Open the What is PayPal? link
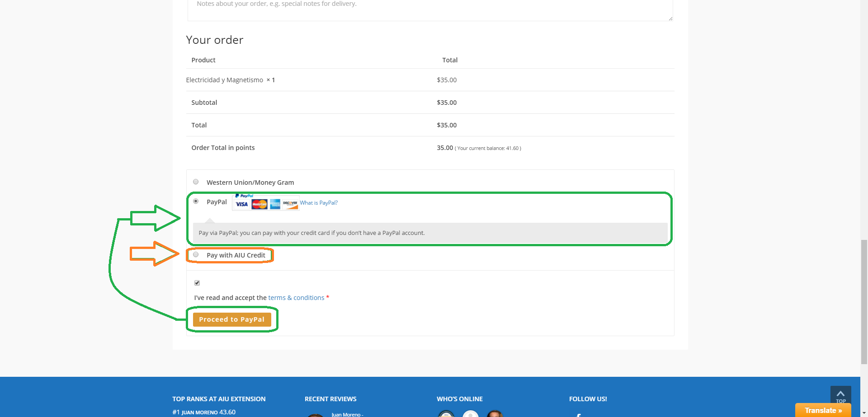Screen dimensions: 868x417 pos(319,203)
